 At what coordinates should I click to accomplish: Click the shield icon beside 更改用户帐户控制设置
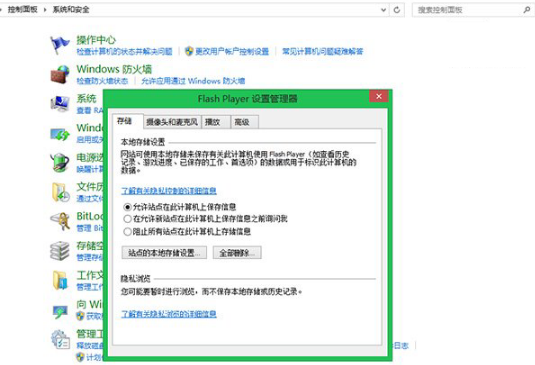click(x=189, y=51)
